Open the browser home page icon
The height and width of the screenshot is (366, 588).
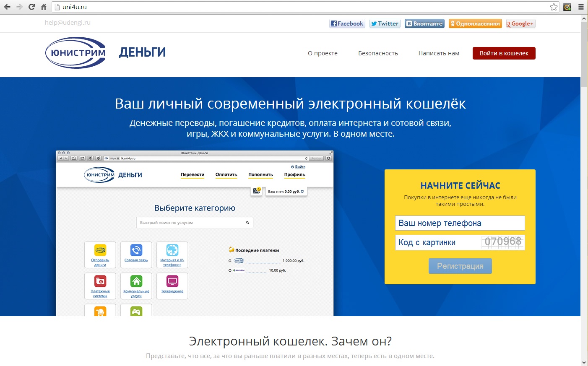pyautogui.click(x=44, y=7)
